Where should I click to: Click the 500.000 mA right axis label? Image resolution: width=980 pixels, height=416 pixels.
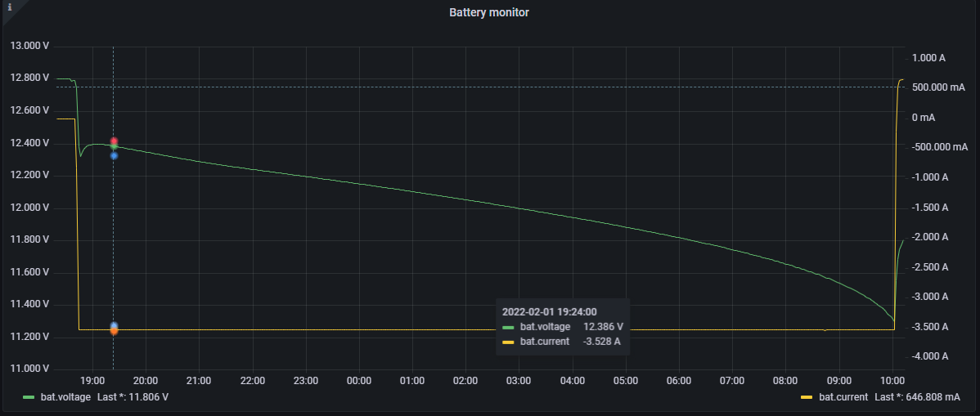pyautogui.click(x=939, y=88)
